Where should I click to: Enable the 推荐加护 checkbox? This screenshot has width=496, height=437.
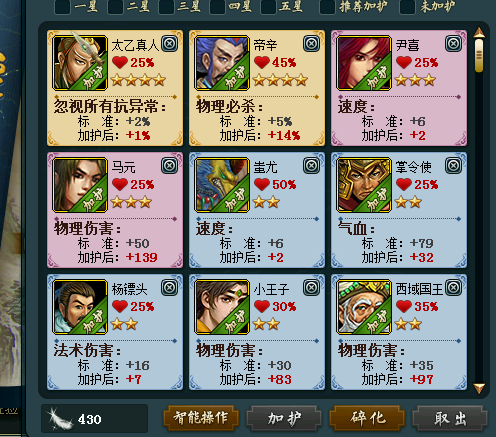pyautogui.click(x=327, y=7)
